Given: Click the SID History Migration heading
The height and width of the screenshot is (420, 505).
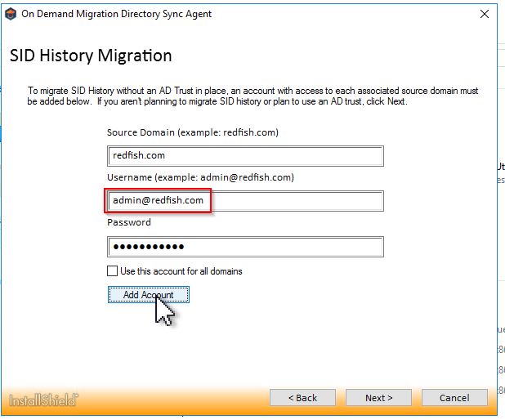Looking at the screenshot, I should click(x=91, y=56).
